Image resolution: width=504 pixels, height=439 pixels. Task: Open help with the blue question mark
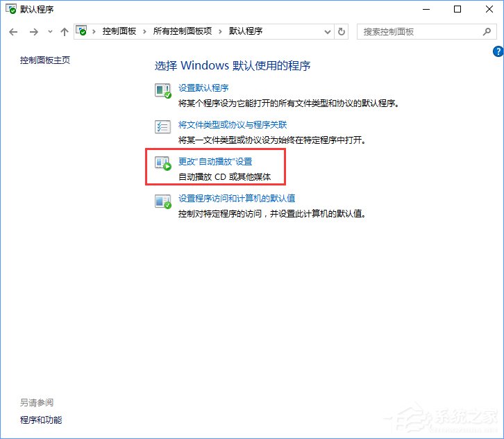(x=498, y=51)
